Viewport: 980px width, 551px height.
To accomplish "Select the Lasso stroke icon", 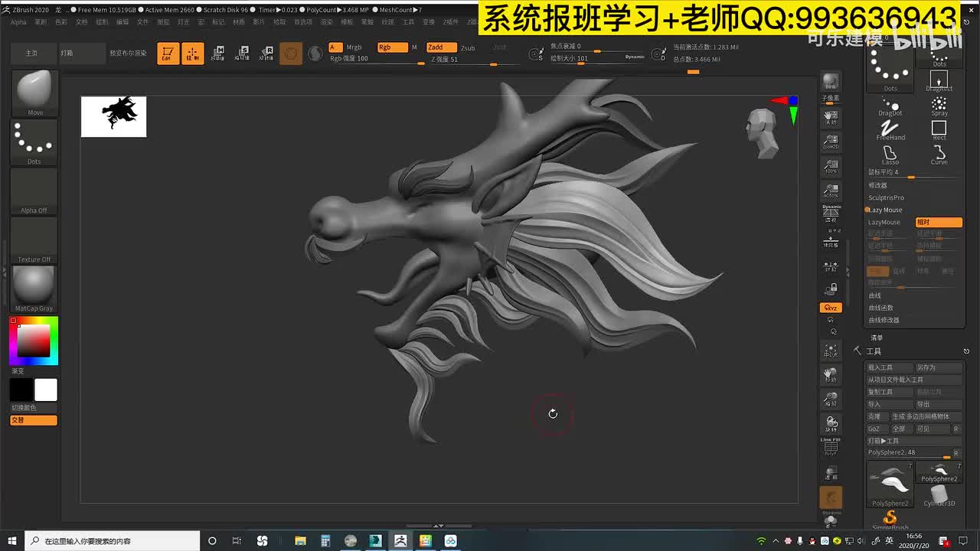I will tap(890, 154).
